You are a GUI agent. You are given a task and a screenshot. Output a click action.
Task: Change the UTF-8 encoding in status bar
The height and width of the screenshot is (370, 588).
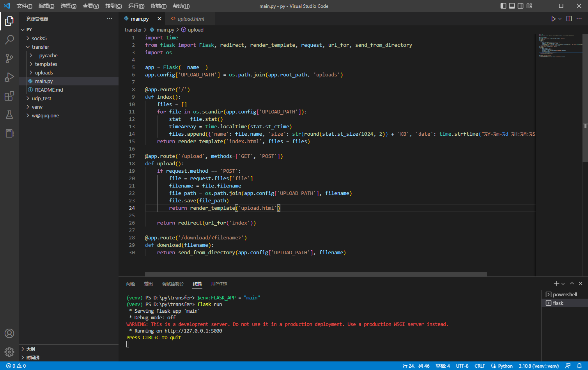[x=462, y=366]
